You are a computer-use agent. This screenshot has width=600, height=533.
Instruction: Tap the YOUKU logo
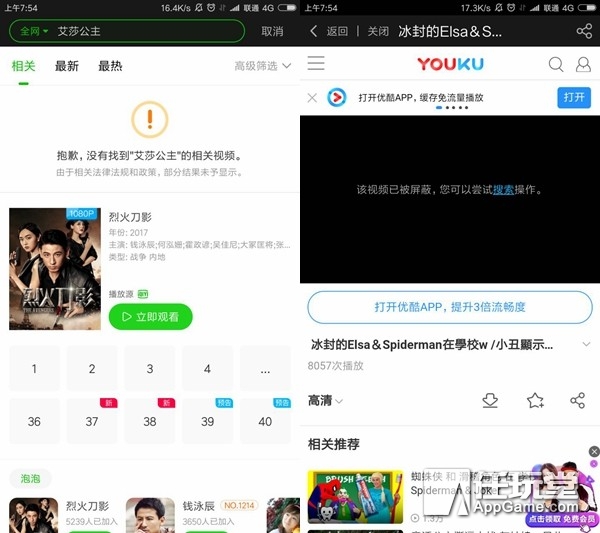pyautogui.click(x=450, y=64)
